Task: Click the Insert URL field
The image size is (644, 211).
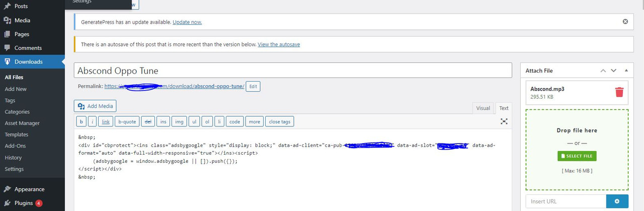Action: click(566, 201)
